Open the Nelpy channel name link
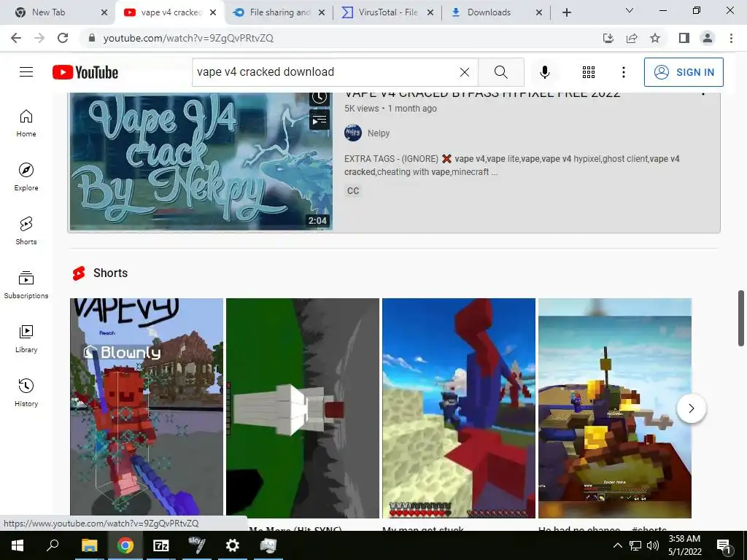Image resolution: width=747 pixels, height=560 pixels. (379, 133)
